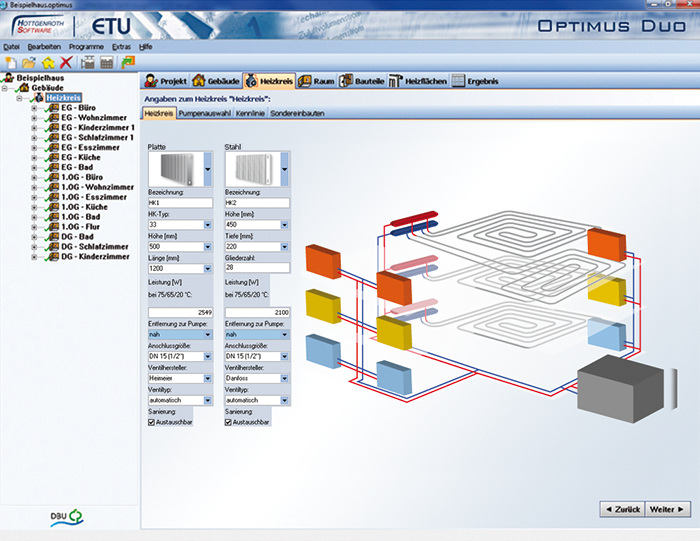Open the Bearbeiten menu
This screenshot has width=700, height=541.
pos(44,47)
